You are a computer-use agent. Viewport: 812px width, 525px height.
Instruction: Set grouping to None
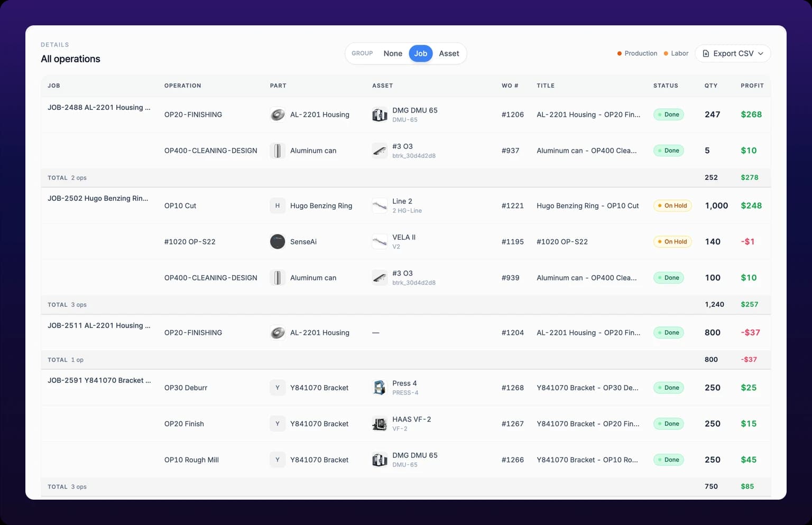pos(393,53)
